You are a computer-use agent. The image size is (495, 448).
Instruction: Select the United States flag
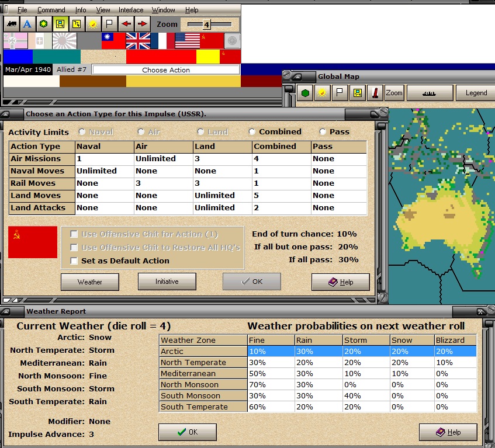(188, 41)
